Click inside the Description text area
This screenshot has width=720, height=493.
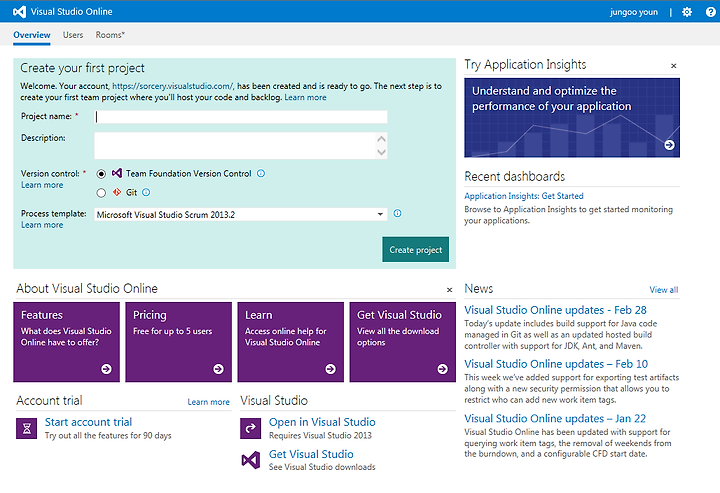(235, 146)
